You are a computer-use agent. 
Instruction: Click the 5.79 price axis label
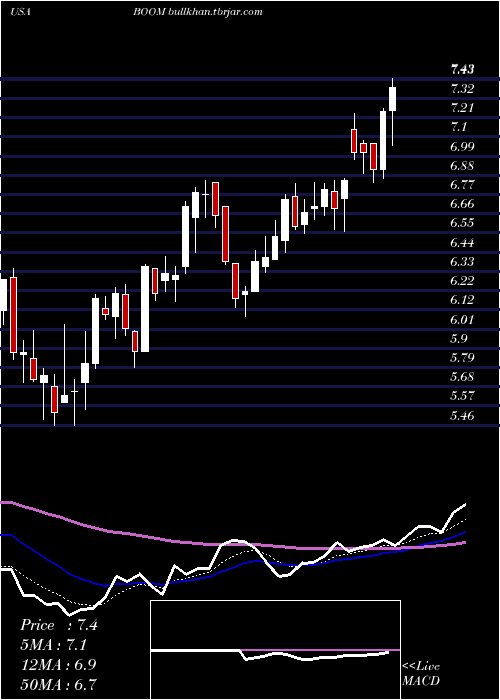tap(462, 358)
